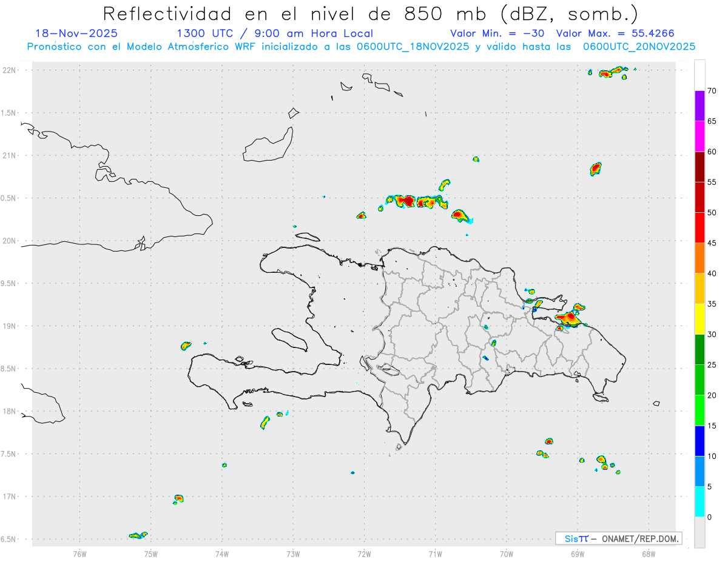Click the colorbar tick label 65
728x562 pixels.
[712, 121]
